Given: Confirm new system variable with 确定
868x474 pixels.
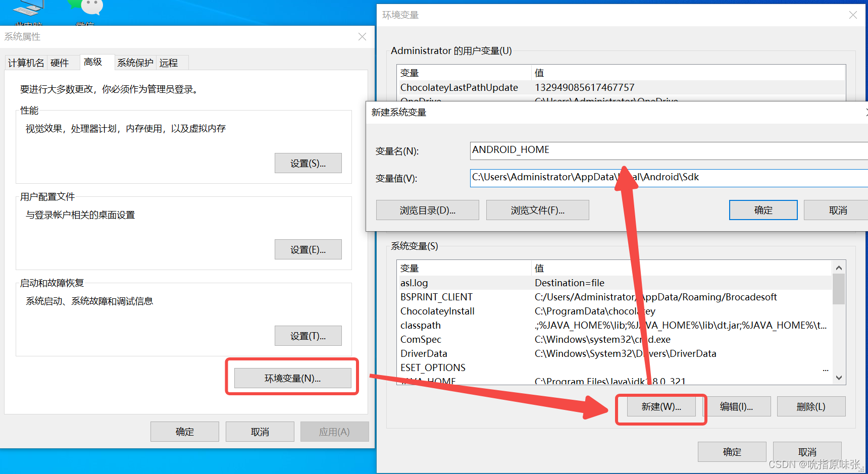Looking at the screenshot, I should (x=763, y=210).
